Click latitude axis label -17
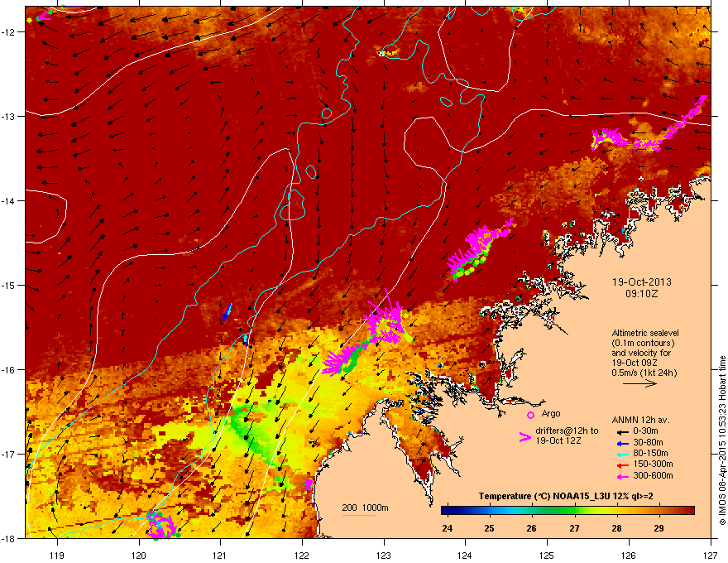 tap(8, 455)
